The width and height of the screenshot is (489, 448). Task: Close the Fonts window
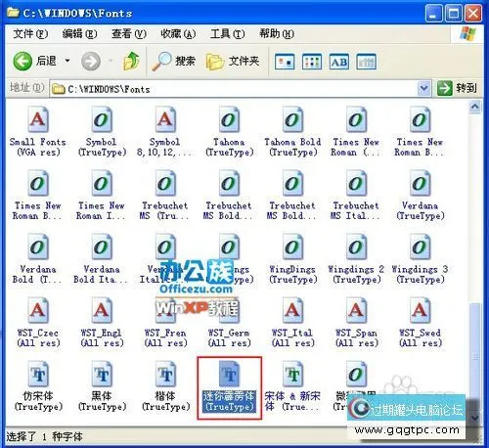tap(473, 14)
